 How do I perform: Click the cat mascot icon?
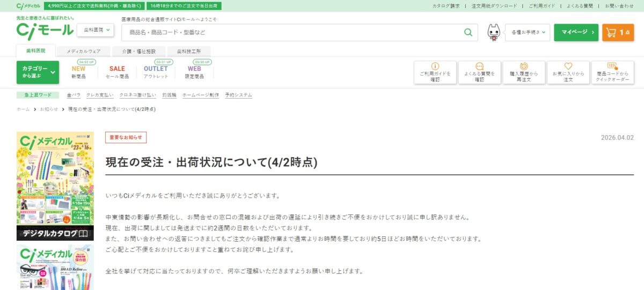click(494, 33)
